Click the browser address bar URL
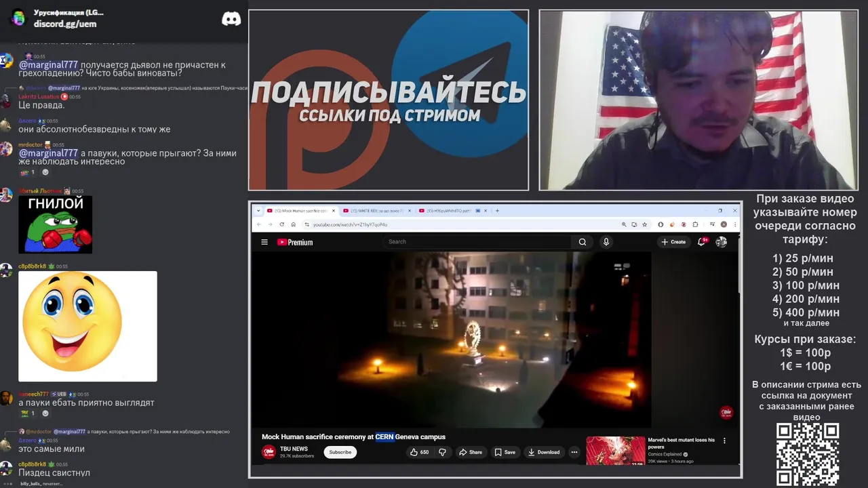This screenshot has height=488, width=868. point(350,224)
